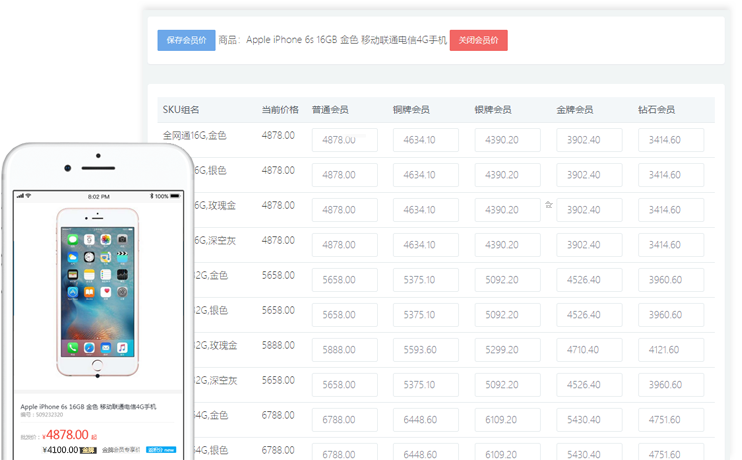
Task: Click the 当前价格 column header
Action: (x=280, y=110)
